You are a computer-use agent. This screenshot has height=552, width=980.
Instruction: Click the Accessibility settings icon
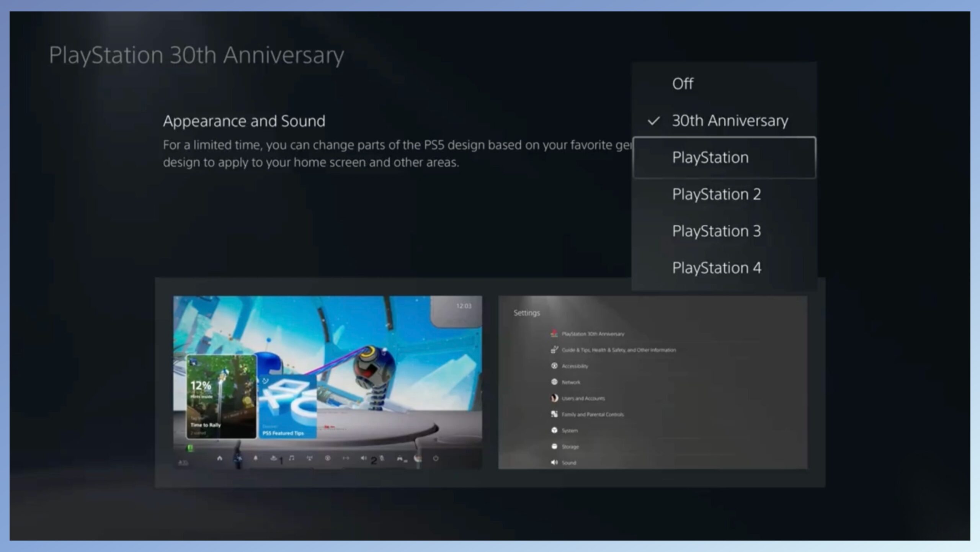[554, 366]
